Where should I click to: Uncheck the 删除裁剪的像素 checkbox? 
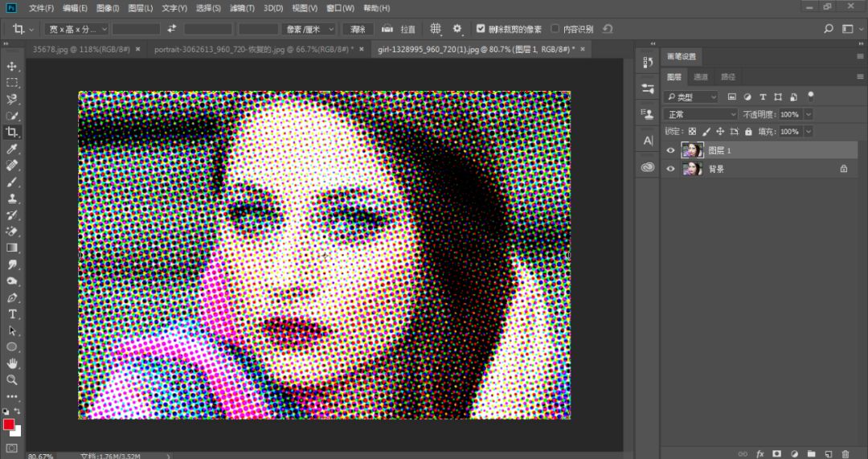[481, 29]
